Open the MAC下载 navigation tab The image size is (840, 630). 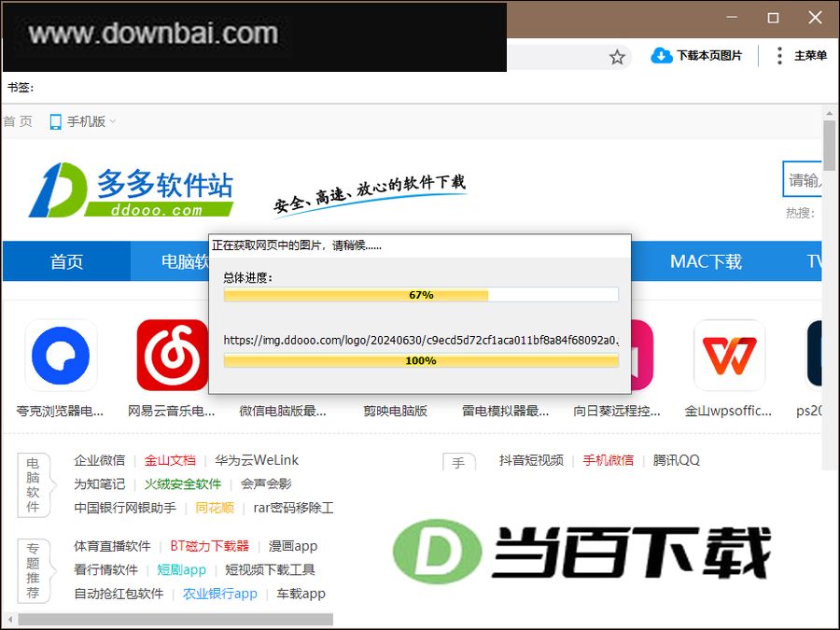706,261
